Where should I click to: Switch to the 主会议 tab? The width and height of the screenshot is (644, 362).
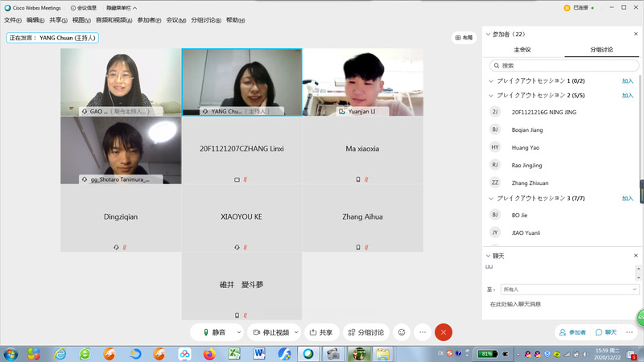point(522,50)
